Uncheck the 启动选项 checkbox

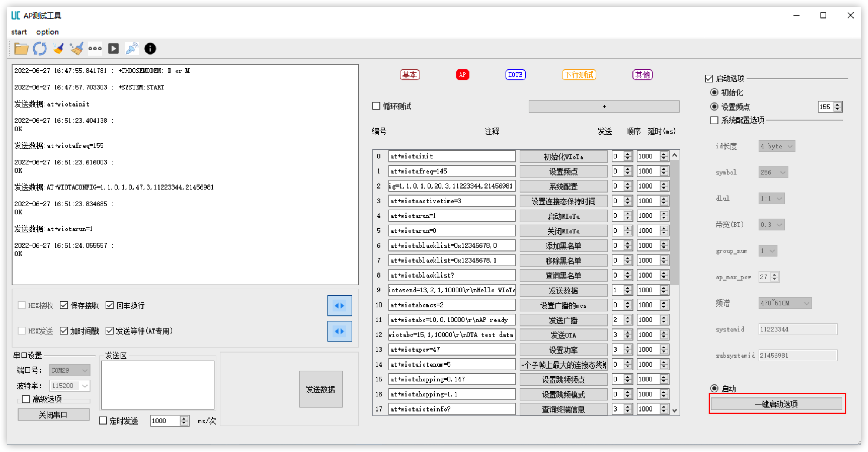(x=709, y=78)
